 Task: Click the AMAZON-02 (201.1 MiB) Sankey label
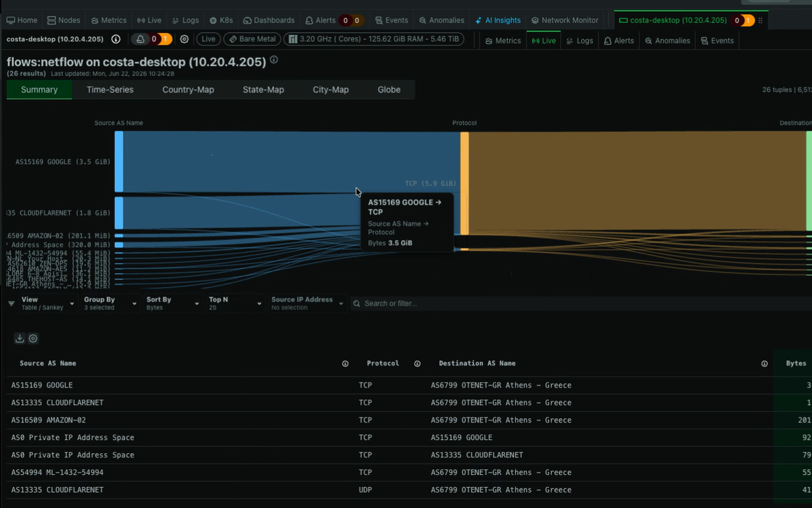pos(58,235)
